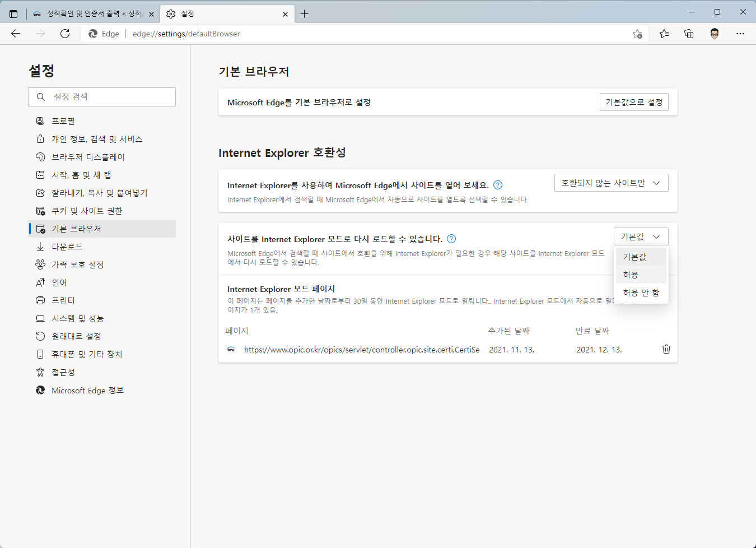
Task: Open Microsoft Edge 정보 page
Action: click(102, 390)
